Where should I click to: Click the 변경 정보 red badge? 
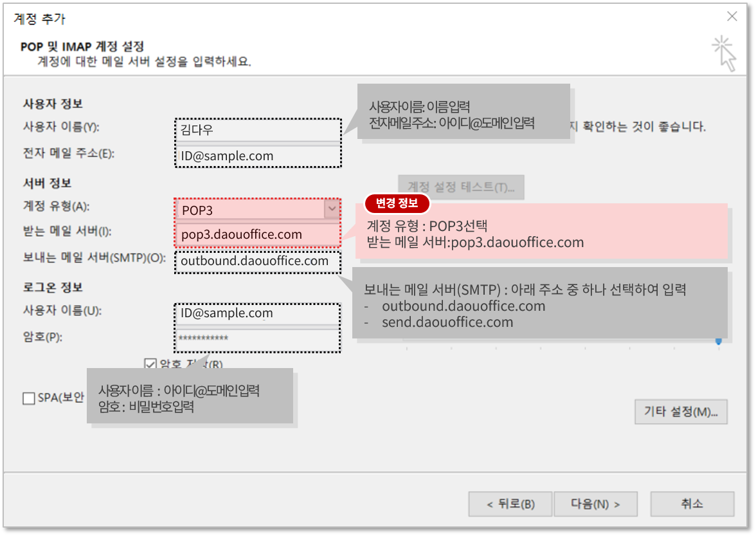[x=397, y=203]
